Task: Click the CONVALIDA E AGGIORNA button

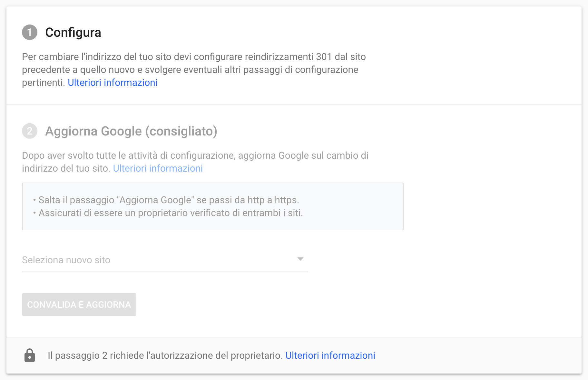Action: pos(79,305)
